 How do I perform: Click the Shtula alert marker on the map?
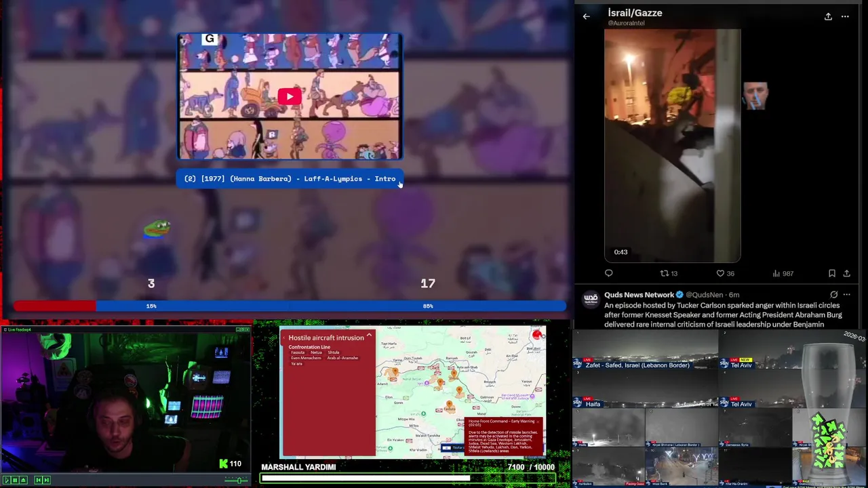(454, 373)
